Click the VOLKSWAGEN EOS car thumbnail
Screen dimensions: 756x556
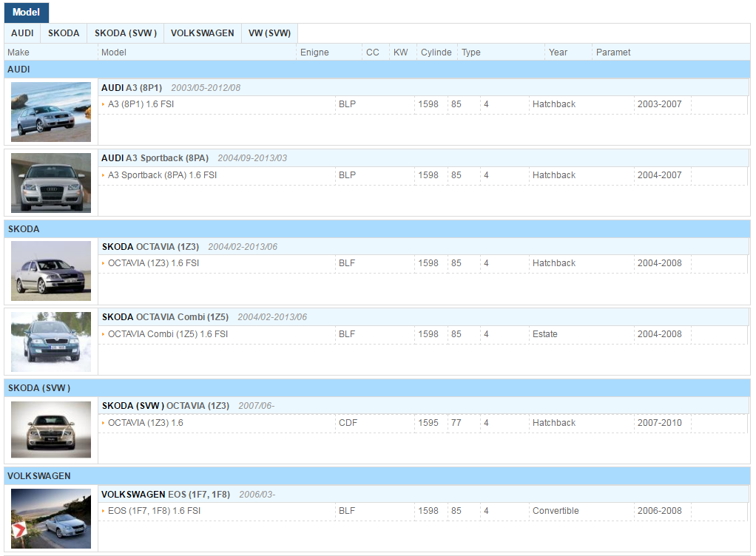(51, 518)
